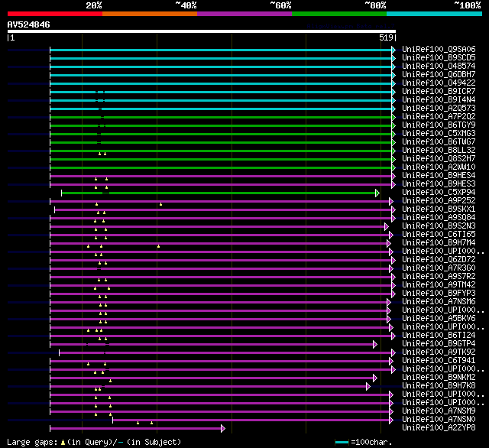Open hit UniRef100_Q6DBH7
The image size is (489, 448).
[x=439, y=75]
